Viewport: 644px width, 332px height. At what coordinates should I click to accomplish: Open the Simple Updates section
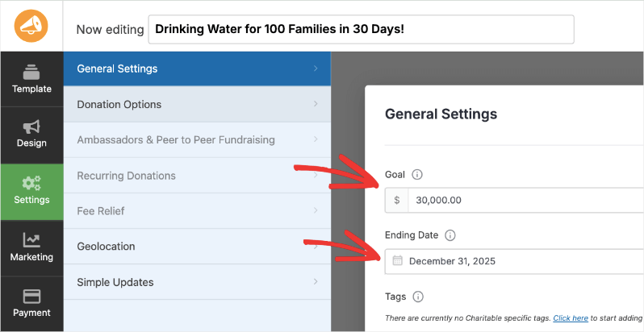coord(115,282)
